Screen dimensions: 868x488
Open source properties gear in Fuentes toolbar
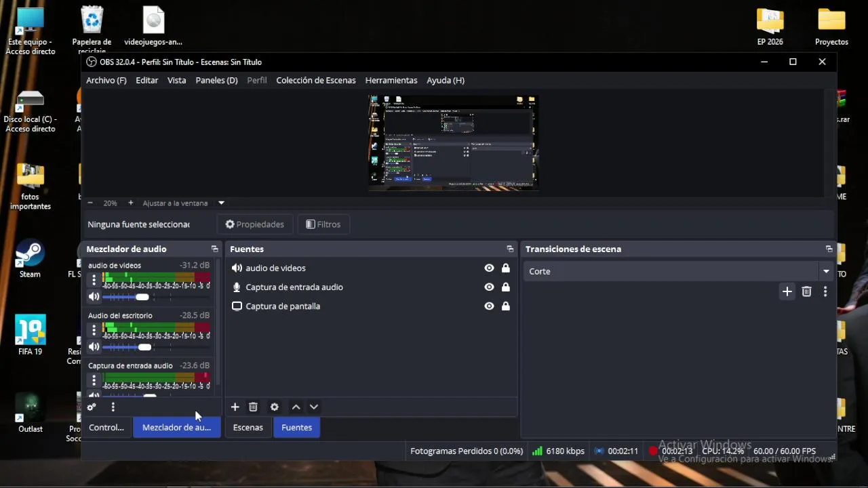pos(274,407)
